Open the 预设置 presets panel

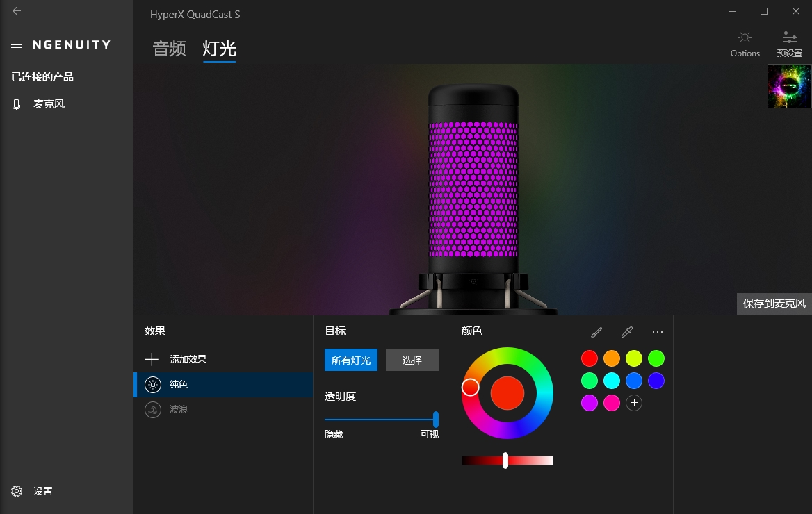pyautogui.click(x=789, y=44)
